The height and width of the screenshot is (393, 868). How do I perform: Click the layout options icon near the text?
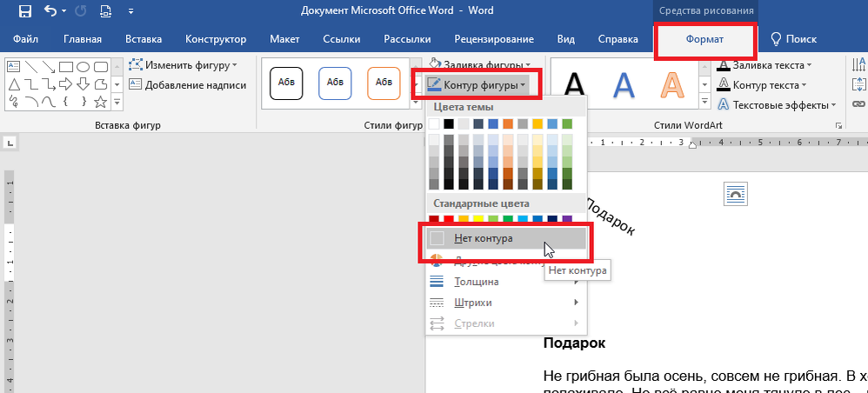coord(737,193)
